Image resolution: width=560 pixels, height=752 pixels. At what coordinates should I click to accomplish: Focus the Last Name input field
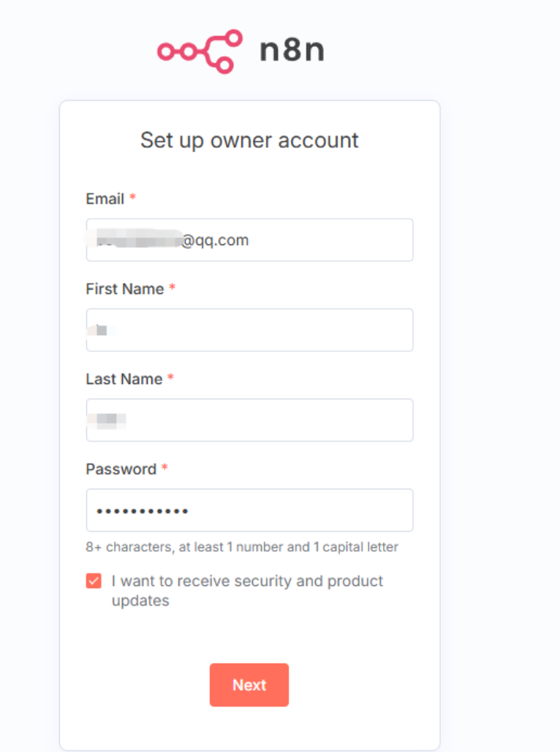[x=250, y=420]
